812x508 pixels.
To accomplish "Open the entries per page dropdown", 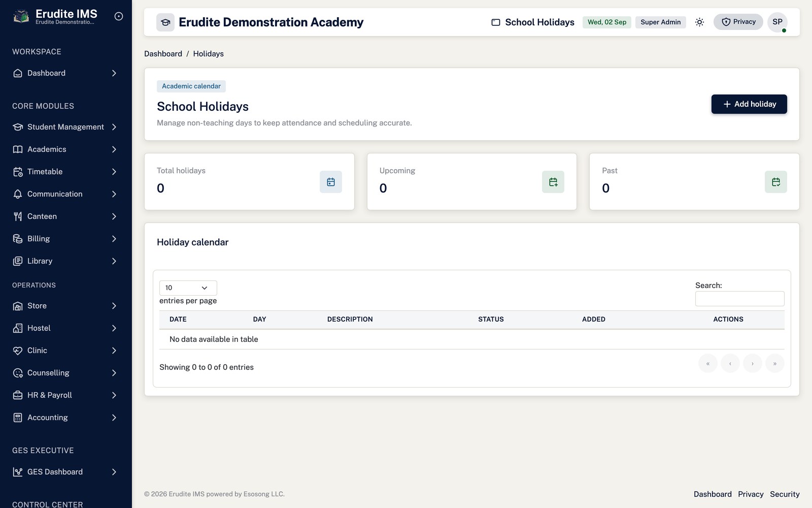I will 188,288.
